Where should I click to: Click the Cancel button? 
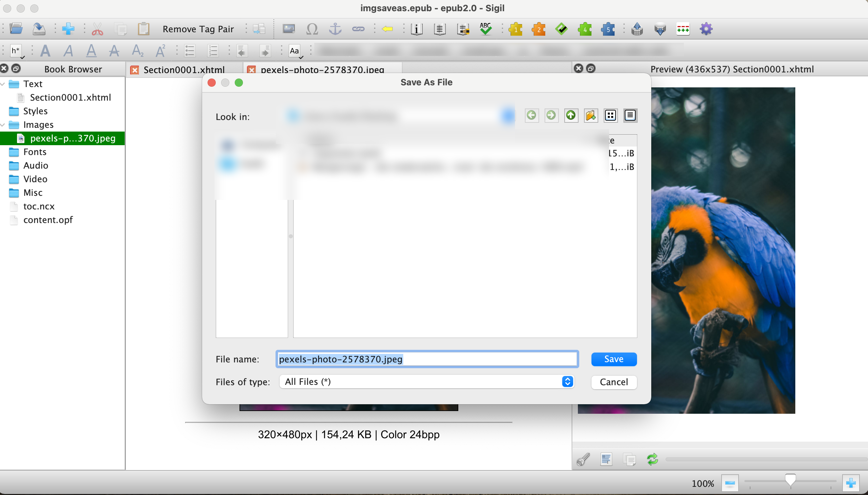614,382
